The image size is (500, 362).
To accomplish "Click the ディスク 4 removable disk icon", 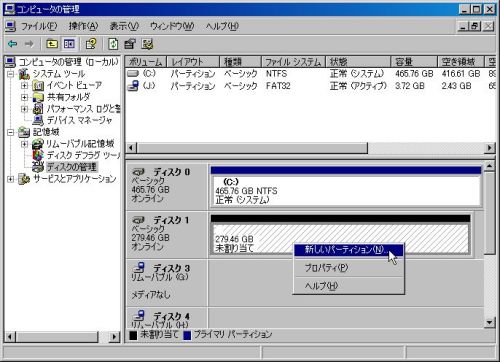I will (138, 316).
